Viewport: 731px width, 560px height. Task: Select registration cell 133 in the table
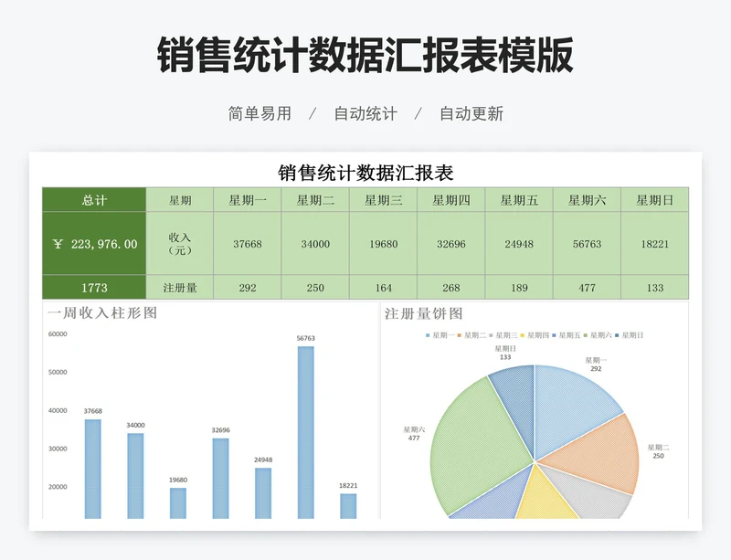click(655, 287)
